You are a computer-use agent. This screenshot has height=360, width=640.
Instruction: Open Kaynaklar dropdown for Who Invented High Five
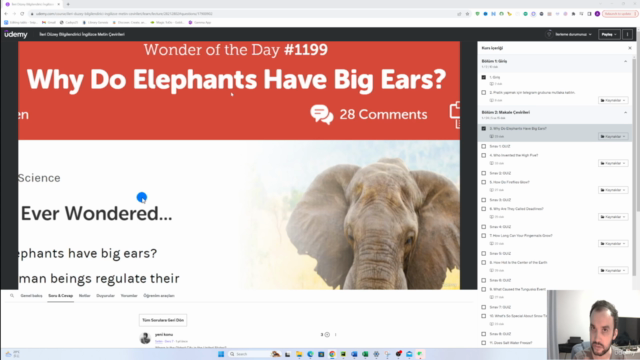tap(613, 163)
